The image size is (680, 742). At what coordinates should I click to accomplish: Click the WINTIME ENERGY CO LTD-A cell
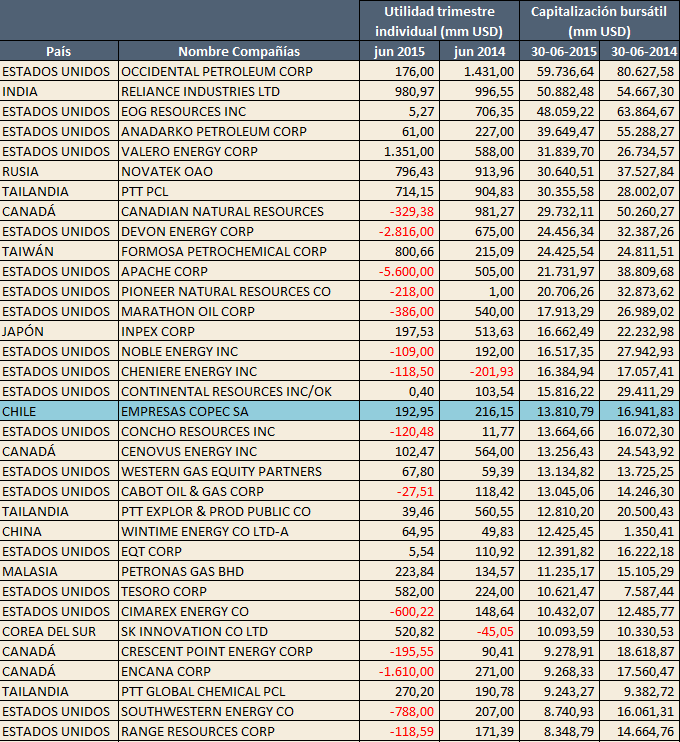pos(239,531)
